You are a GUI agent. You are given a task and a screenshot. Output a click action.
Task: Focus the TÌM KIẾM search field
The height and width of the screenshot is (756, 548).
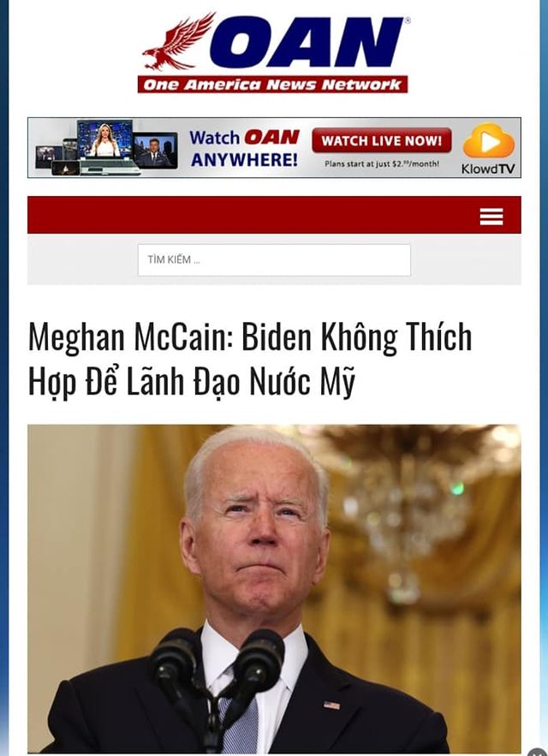(274, 260)
